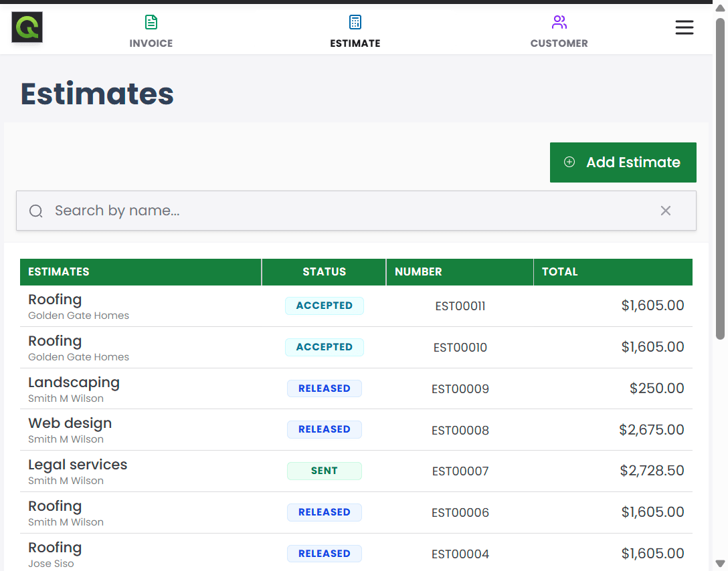The height and width of the screenshot is (571, 728).
Task: Click the Add Estimate button
Action: (623, 162)
